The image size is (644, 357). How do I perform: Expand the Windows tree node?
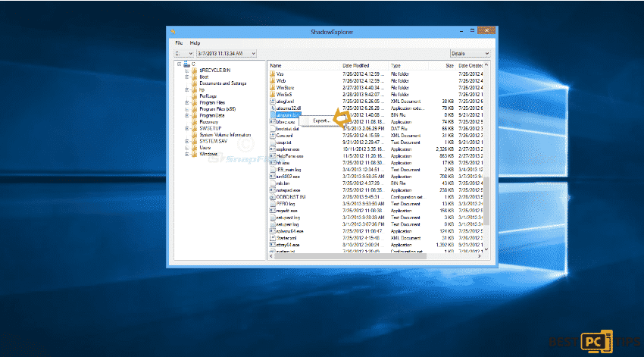pyautogui.click(x=187, y=154)
